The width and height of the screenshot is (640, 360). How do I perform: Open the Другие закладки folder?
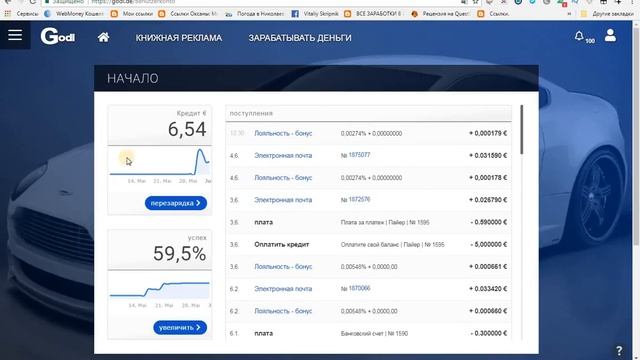click(607, 14)
